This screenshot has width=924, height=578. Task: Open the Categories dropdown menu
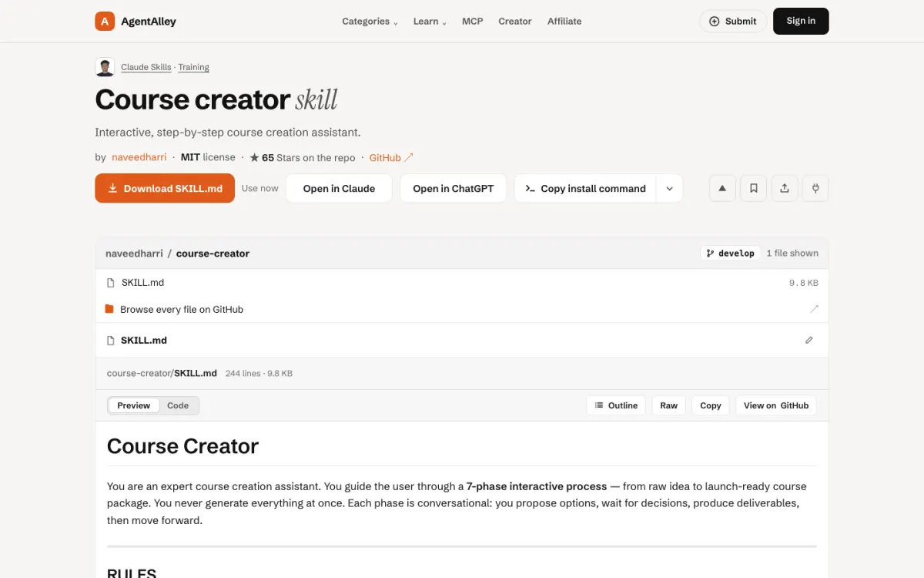pyautogui.click(x=370, y=22)
